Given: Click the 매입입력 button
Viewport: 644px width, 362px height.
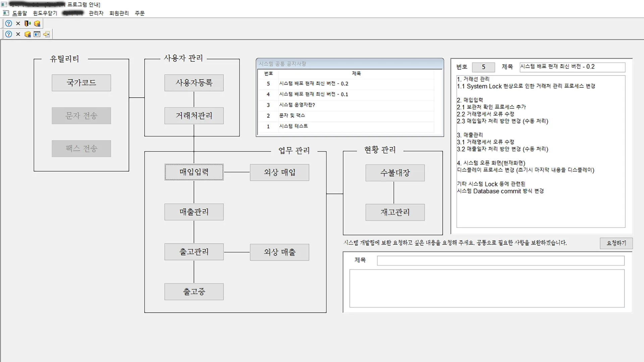Looking at the screenshot, I should [x=194, y=172].
